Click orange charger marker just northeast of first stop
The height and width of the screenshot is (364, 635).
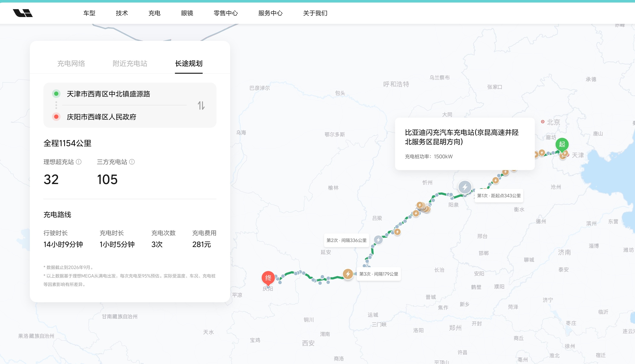[x=496, y=180]
